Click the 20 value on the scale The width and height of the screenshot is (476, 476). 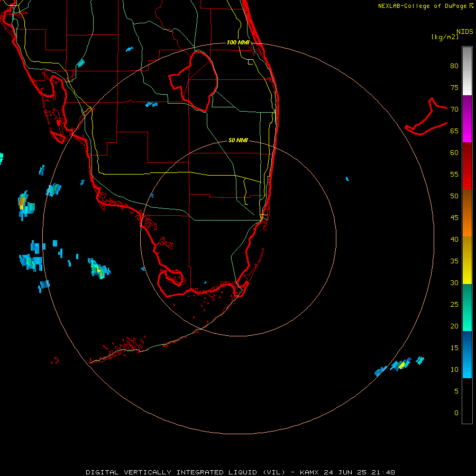click(x=454, y=326)
